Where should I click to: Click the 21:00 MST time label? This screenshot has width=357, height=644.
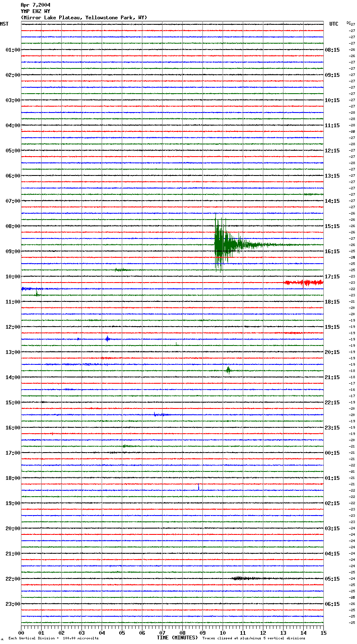coord(13,554)
